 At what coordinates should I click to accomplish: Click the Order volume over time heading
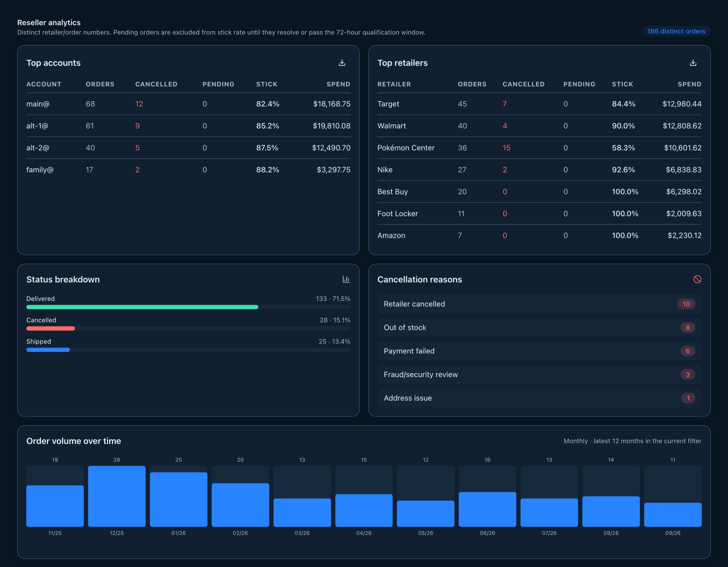[x=74, y=441]
